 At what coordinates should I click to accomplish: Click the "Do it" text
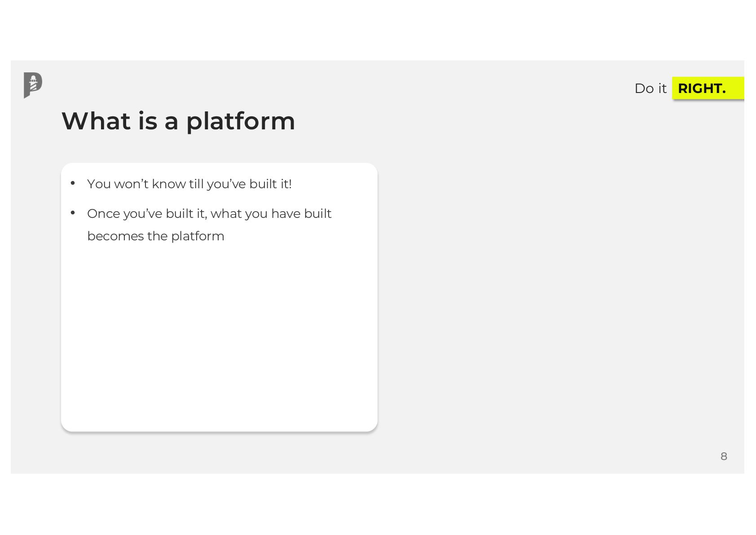pos(650,88)
